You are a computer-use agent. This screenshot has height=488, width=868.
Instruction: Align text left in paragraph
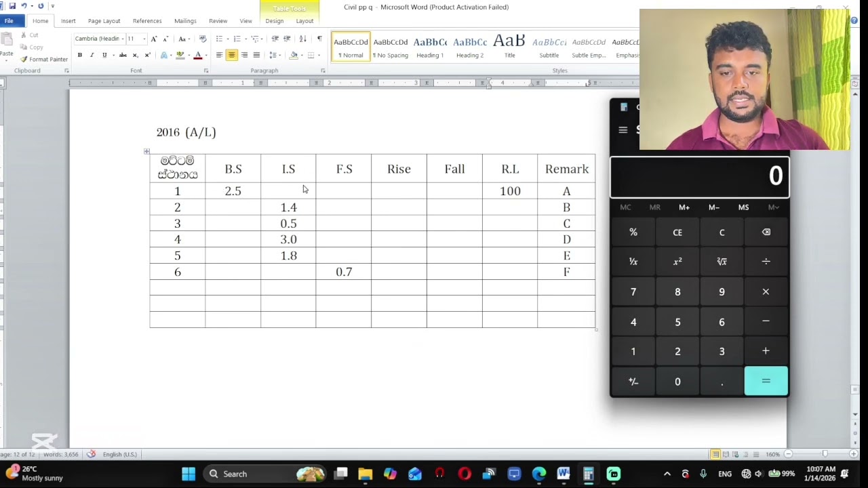219,55
